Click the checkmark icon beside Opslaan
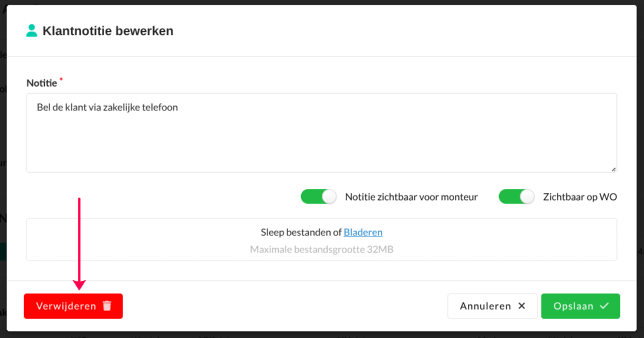644x338 pixels. [x=604, y=306]
